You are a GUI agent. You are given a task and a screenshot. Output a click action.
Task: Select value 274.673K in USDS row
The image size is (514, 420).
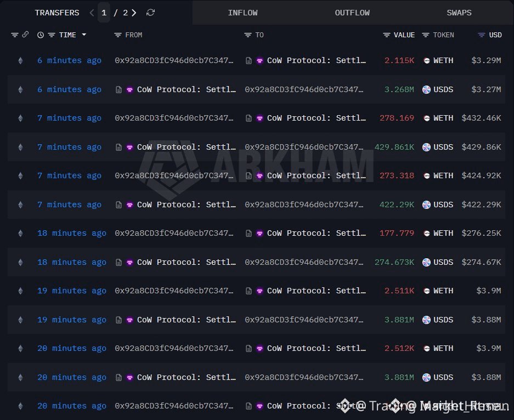(394, 262)
